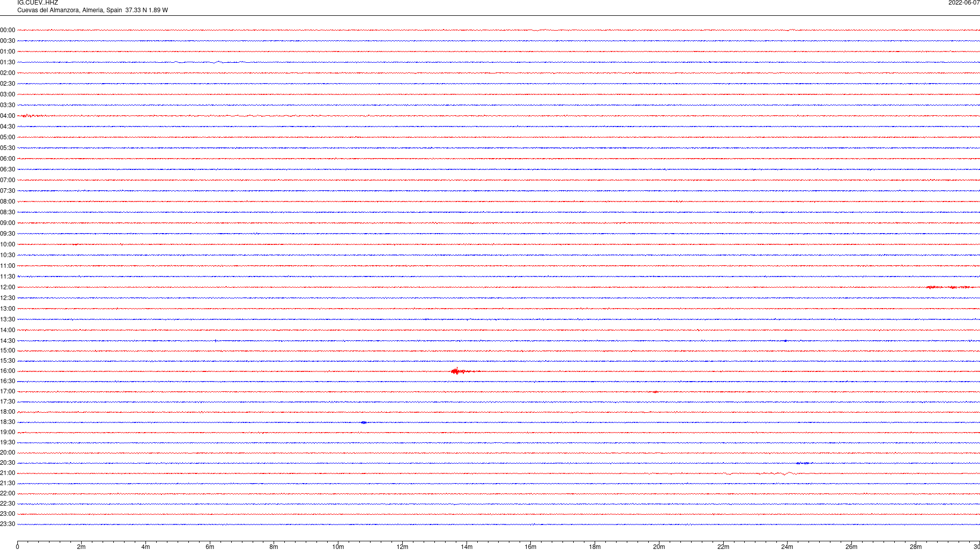Click the small blue event on 18:30 trace
Screen dimensions: 980x551
[363, 422]
